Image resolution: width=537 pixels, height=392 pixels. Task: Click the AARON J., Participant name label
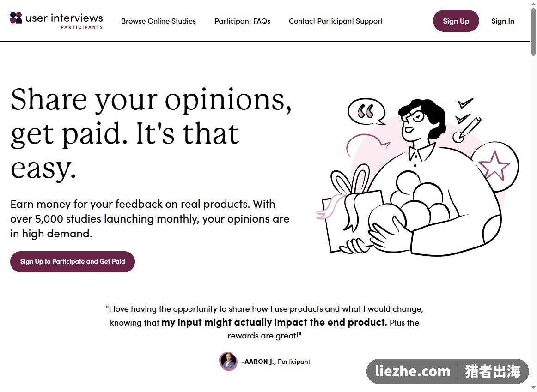[276, 362]
